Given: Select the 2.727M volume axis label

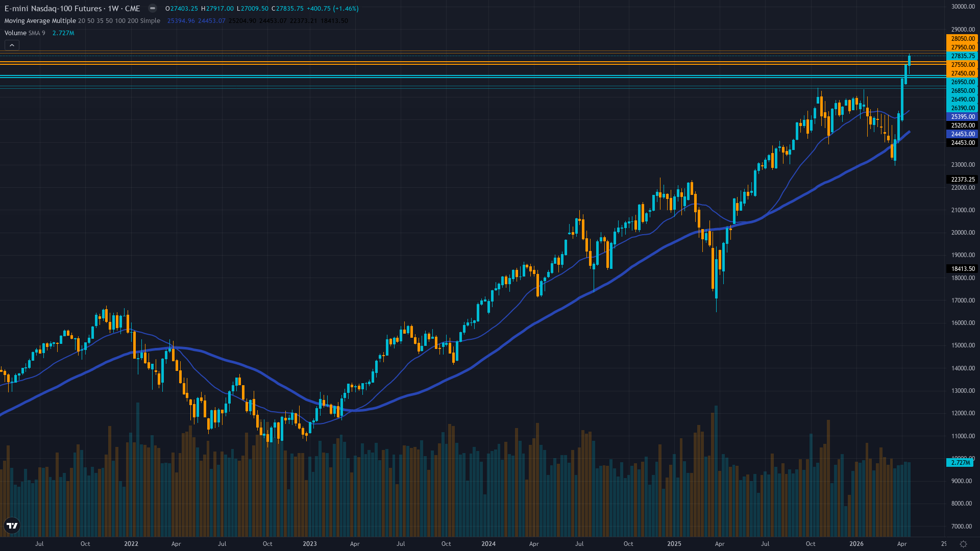Looking at the screenshot, I should tap(960, 463).
